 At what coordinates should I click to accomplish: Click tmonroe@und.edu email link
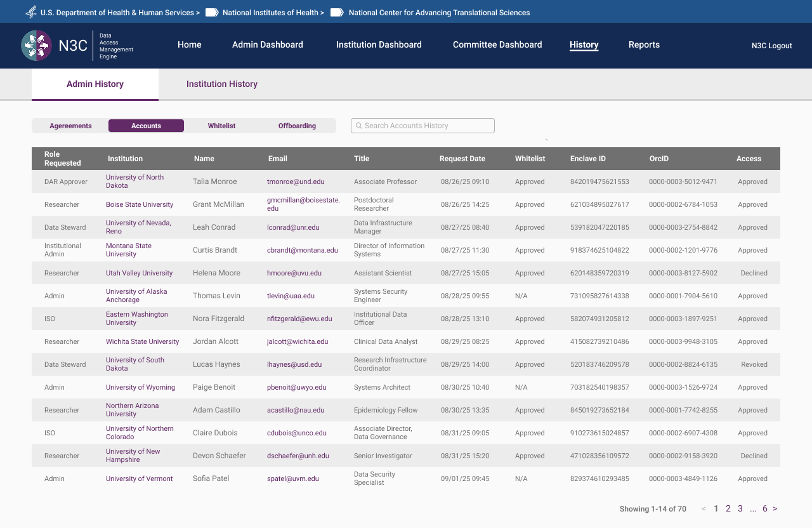(x=296, y=182)
